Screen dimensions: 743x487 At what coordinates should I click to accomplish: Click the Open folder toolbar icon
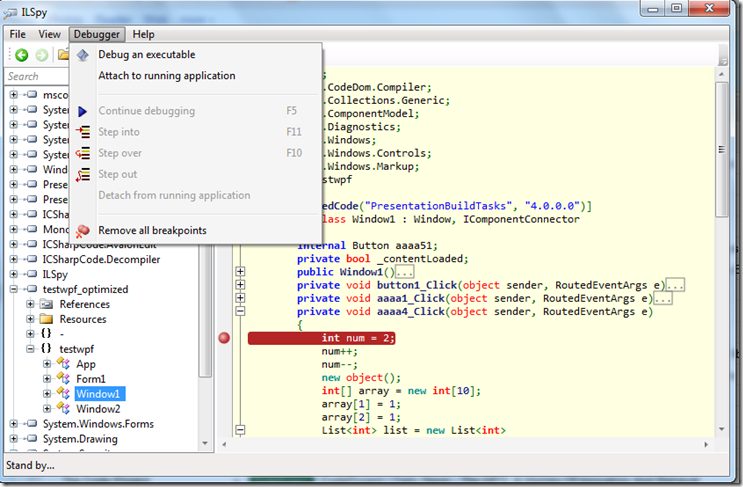point(63,55)
